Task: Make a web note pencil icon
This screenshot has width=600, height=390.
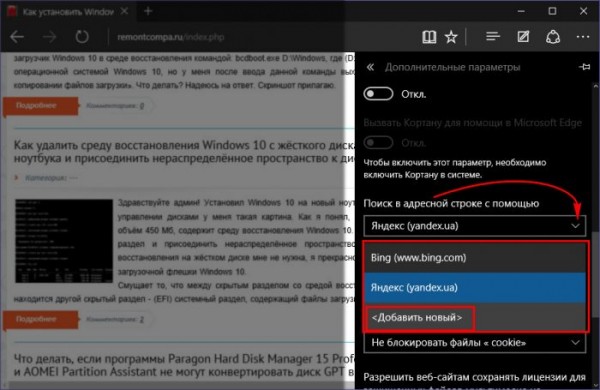Action: pyautogui.click(x=523, y=37)
